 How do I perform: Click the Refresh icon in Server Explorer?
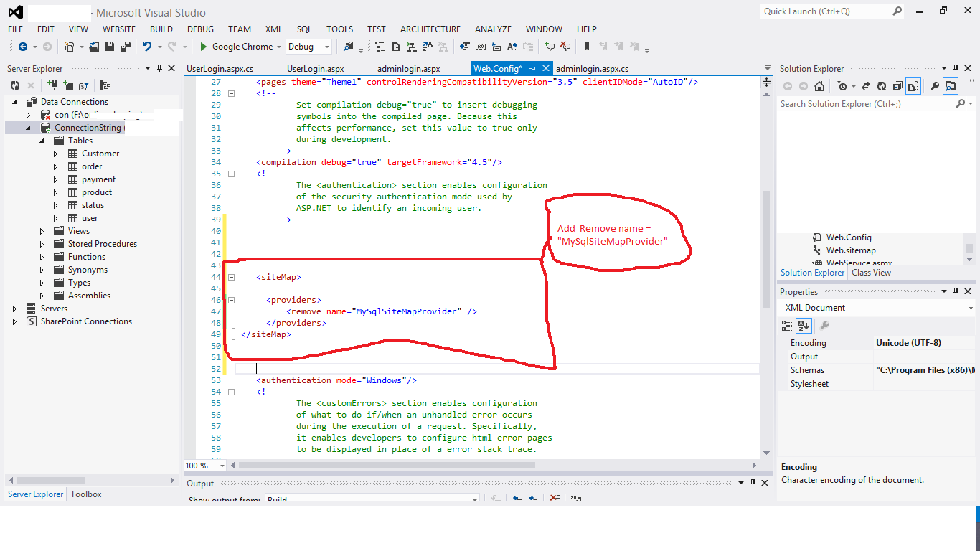click(x=16, y=85)
